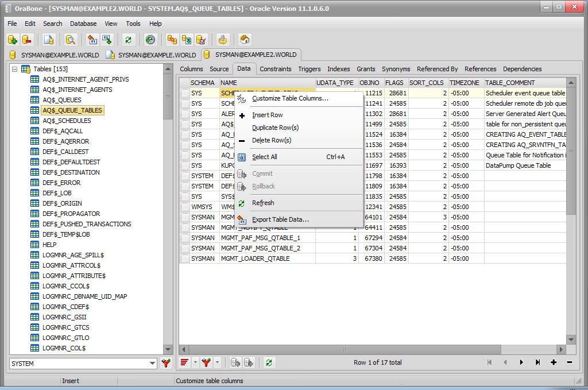Collapse the Tables [153] tree node
This screenshot has height=390, width=588.
click(x=14, y=69)
